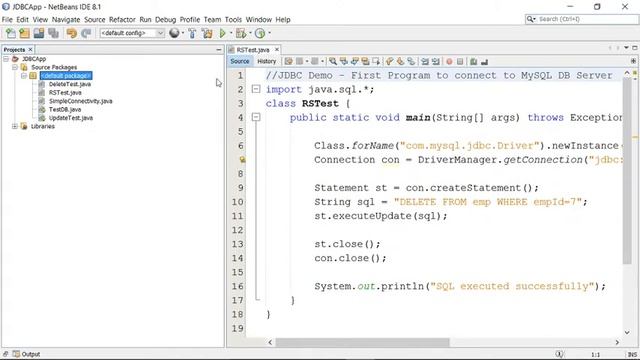Toggle Rectangular Selection in editor toolbar

coord(376,61)
